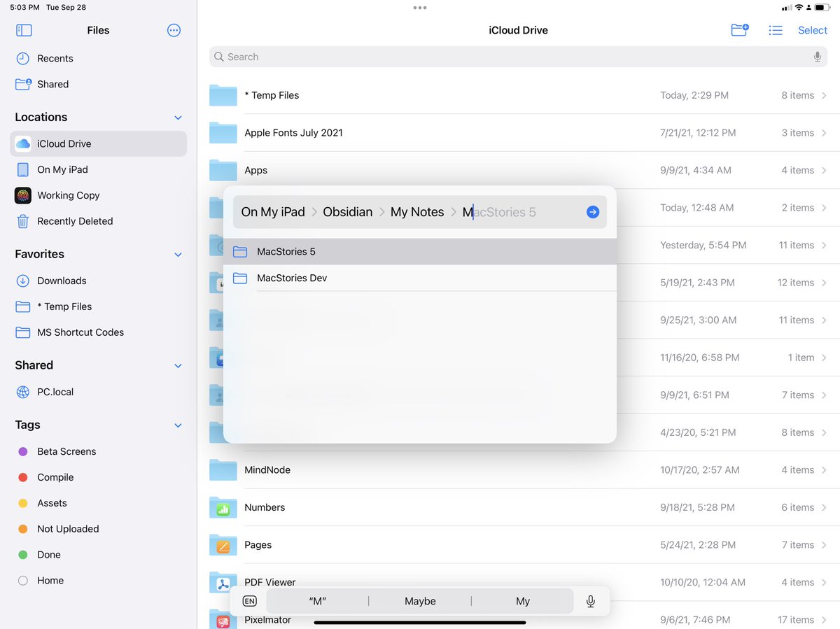840x629 pixels.
Task: Tap the Select button
Action: [x=813, y=30]
